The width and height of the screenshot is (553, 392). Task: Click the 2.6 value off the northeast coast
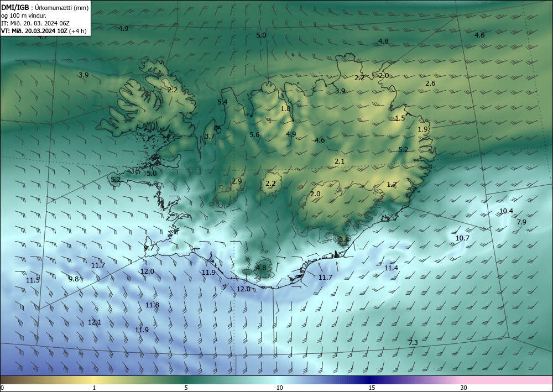[430, 83]
